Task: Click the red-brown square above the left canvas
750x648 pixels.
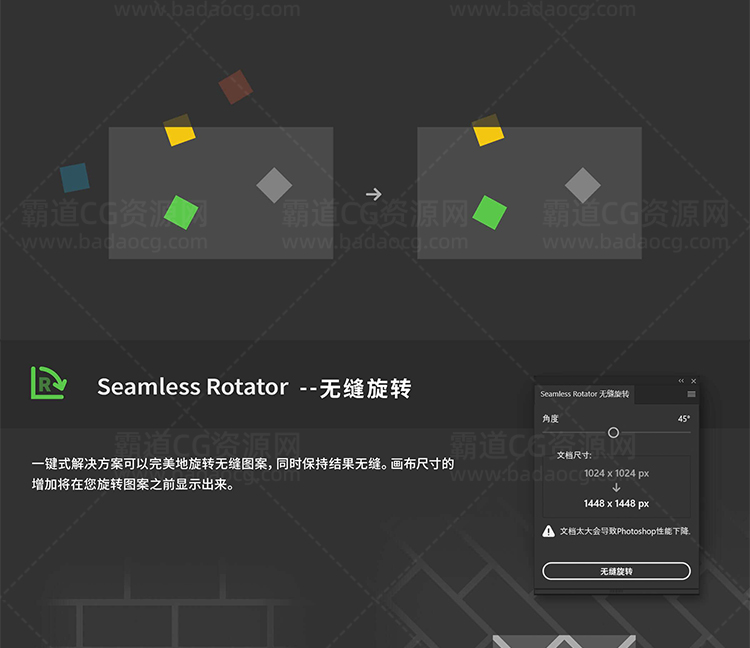Action: 235,87
